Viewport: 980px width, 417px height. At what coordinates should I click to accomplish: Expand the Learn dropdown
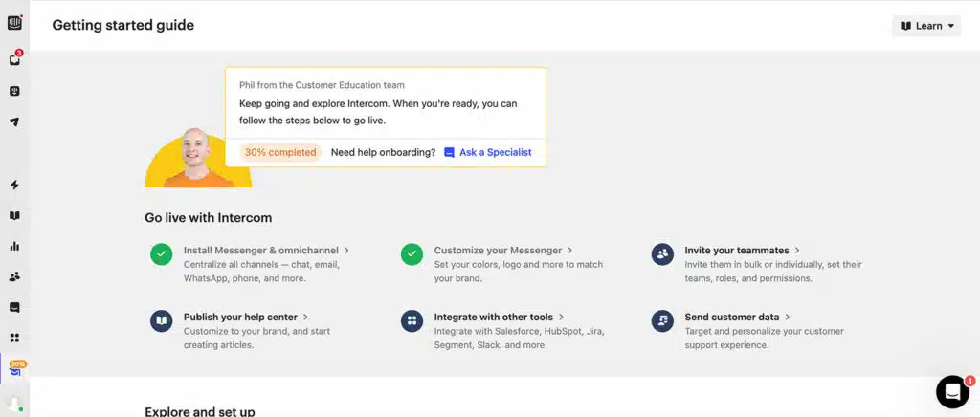[x=926, y=26]
